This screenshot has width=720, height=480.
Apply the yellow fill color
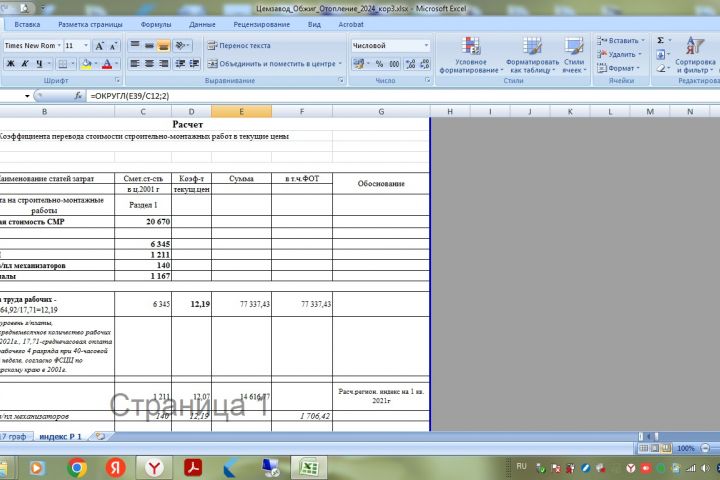tap(86, 64)
